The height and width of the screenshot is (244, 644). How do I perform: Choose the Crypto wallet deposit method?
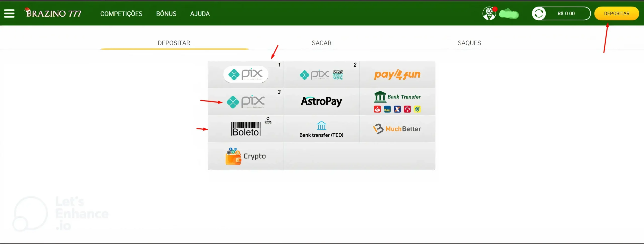coord(246,156)
